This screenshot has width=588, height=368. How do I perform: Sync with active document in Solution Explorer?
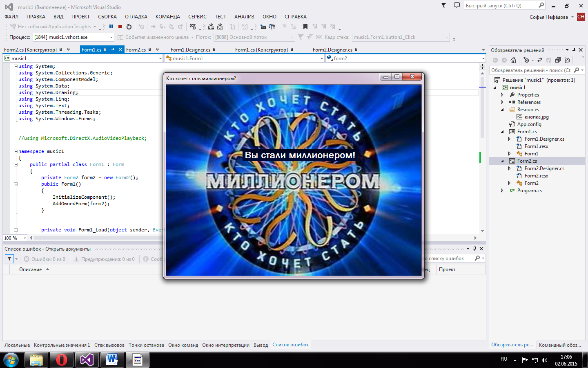pyautogui.click(x=540, y=60)
